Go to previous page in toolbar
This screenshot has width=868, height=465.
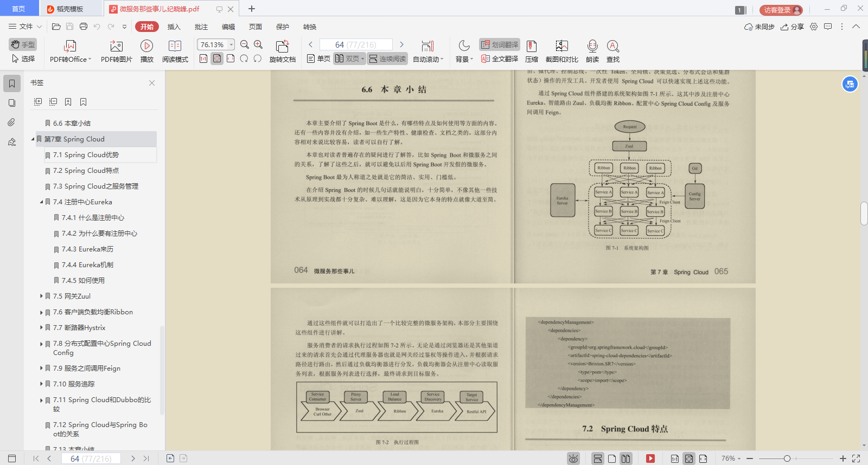pyautogui.click(x=310, y=44)
